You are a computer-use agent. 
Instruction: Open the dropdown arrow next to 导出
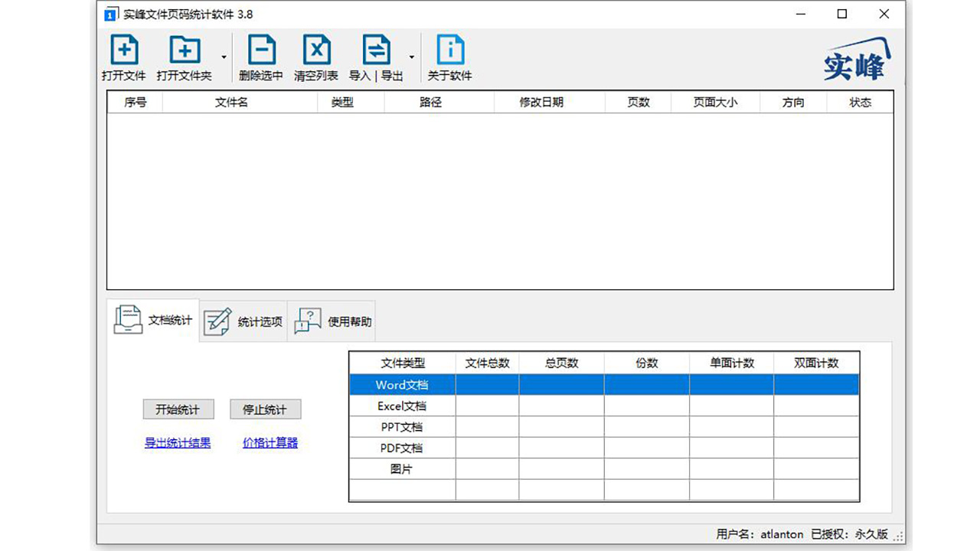tap(410, 58)
